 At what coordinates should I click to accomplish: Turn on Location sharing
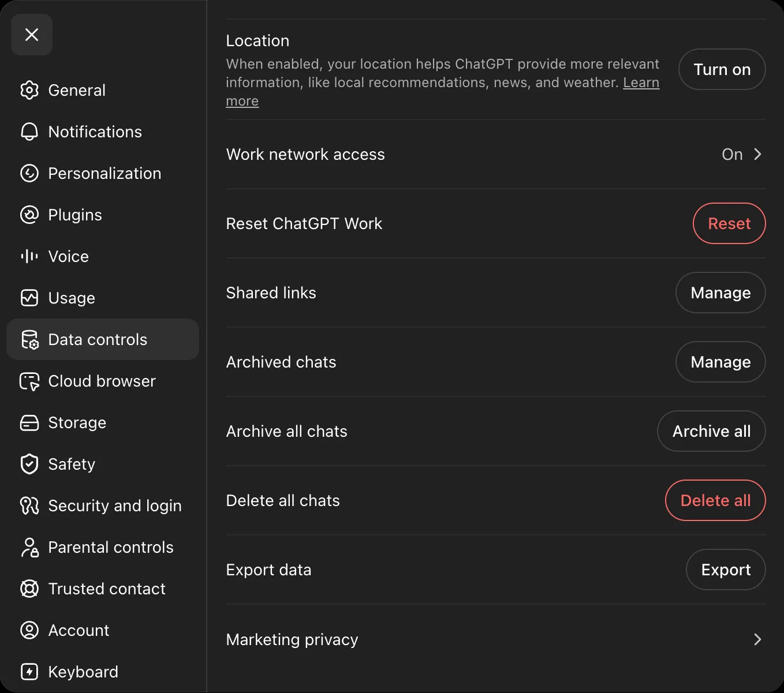(722, 69)
